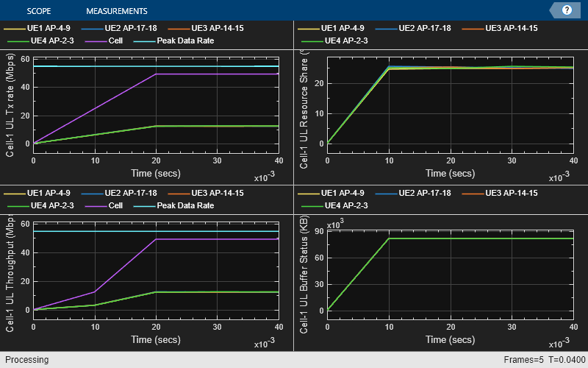The width and height of the screenshot is (588, 368).
Task: Open the help question mark icon
Action: pos(567,10)
